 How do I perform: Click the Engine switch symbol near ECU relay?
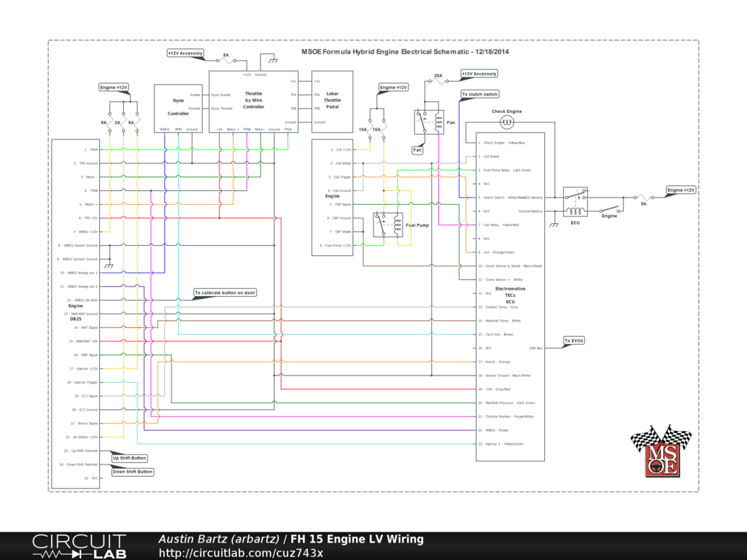click(x=609, y=206)
